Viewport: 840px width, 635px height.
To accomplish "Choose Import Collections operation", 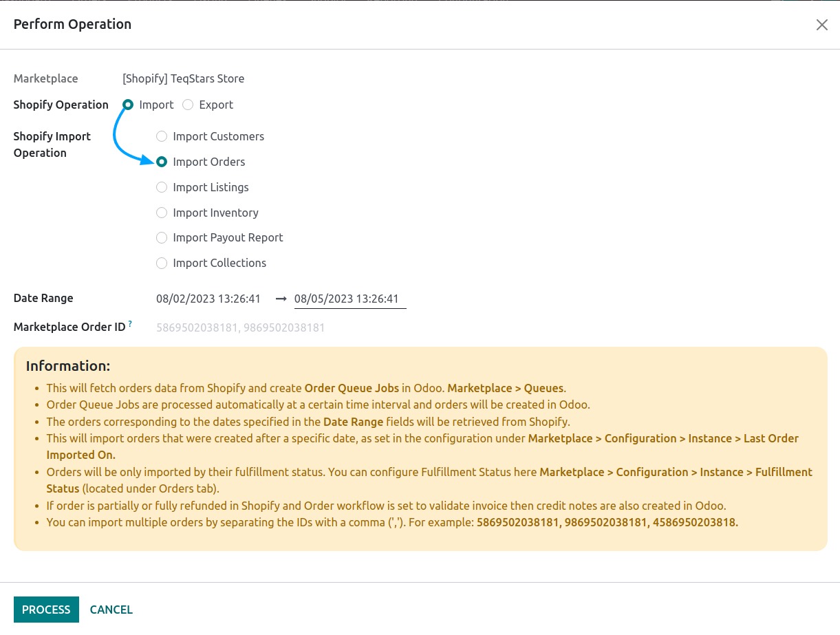I will tap(162, 263).
